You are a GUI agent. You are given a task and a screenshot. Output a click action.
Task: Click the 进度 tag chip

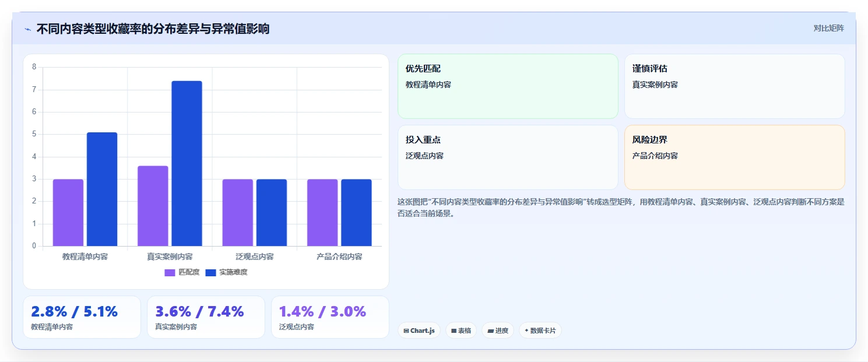[498, 331]
